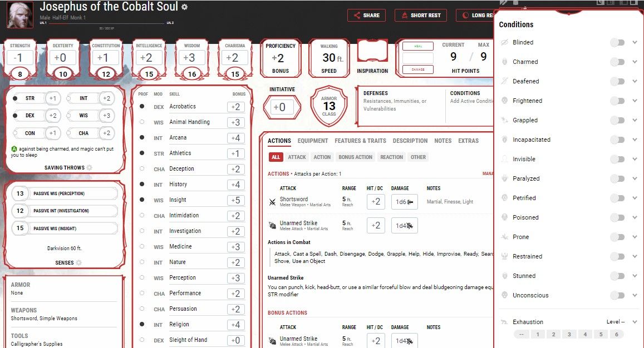Screen dimensions: 644x348
Task: Roll the 1d6 Shortsword damage die
Action: point(405,202)
